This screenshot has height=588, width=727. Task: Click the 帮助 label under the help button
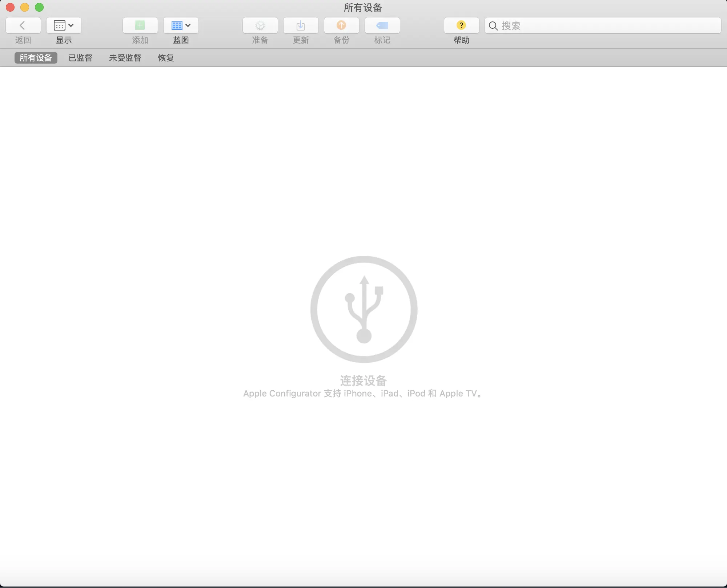click(461, 40)
